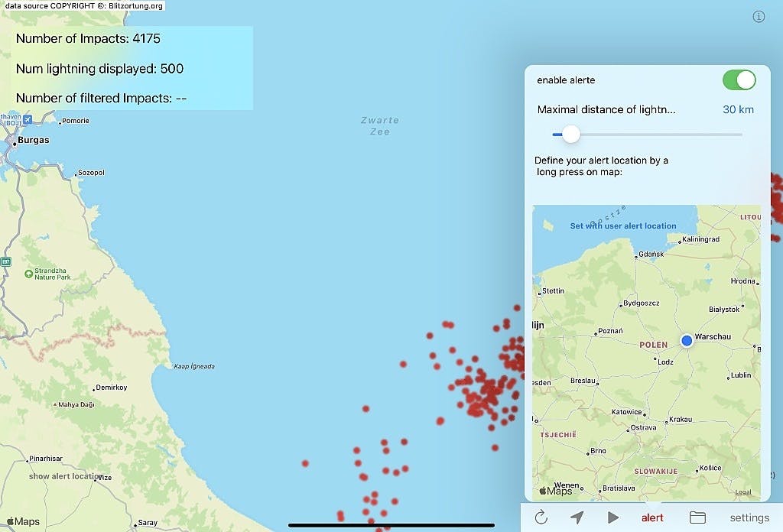Click Białystok label in mini map
The width and height of the screenshot is (783, 532).
[724, 310]
